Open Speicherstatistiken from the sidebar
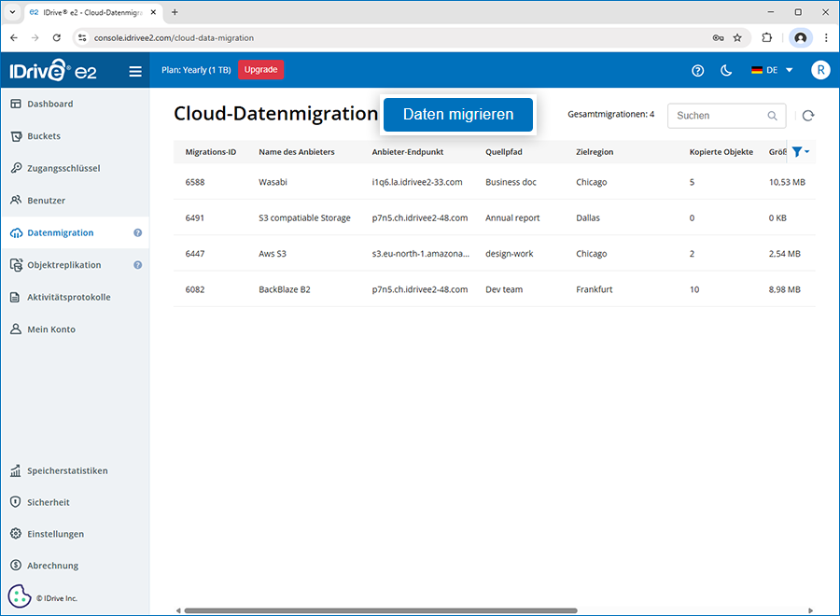Screen dimensions: 840x616 pos(67,470)
